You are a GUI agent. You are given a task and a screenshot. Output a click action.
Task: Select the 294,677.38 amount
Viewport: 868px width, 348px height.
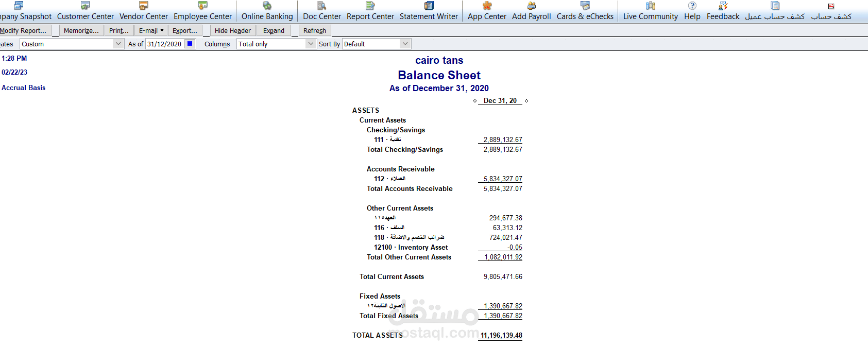506,218
